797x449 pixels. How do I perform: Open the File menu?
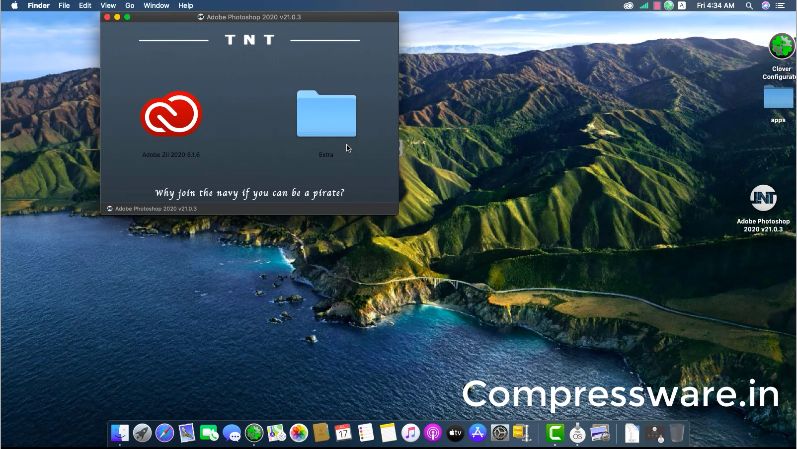64,6
